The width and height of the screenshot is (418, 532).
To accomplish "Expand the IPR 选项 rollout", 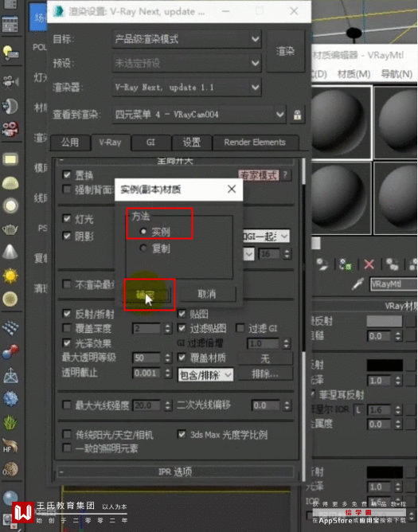I will (175, 471).
